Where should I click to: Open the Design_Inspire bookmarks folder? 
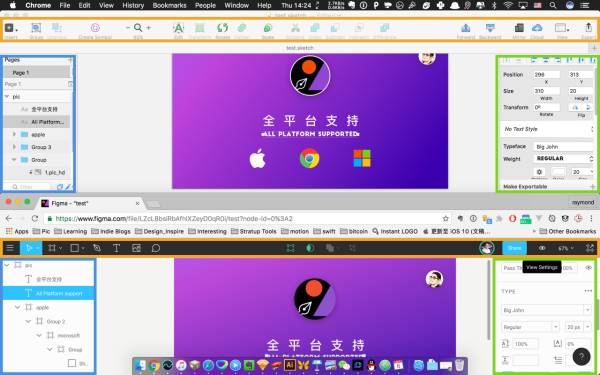click(x=159, y=231)
